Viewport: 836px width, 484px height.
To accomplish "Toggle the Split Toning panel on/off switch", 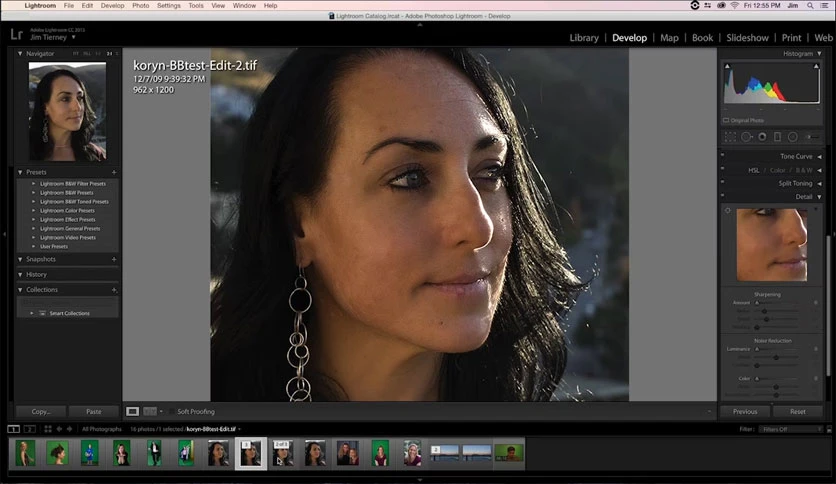I will [722, 182].
